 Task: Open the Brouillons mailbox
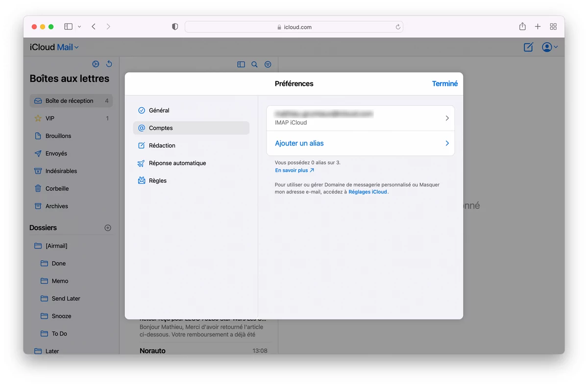(71, 136)
